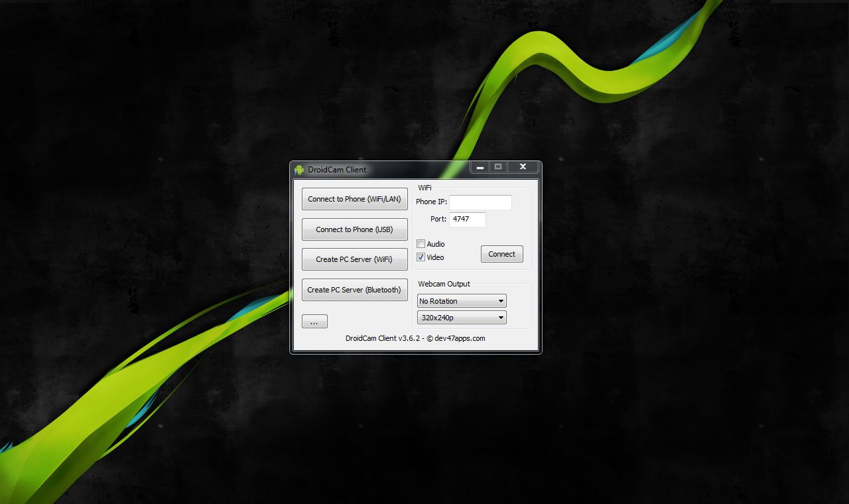Focus the Phone IP input field
This screenshot has width=849, height=504.
(480, 202)
